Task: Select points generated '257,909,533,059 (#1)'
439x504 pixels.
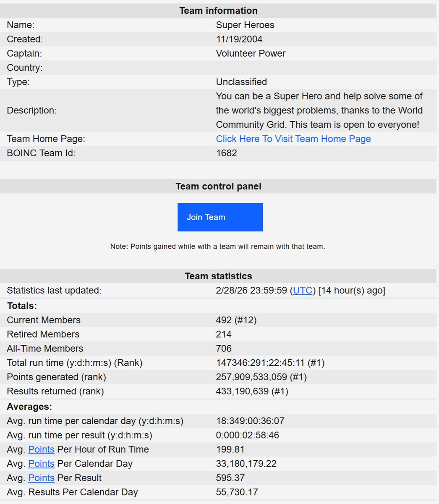Action: (x=261, y=377)
